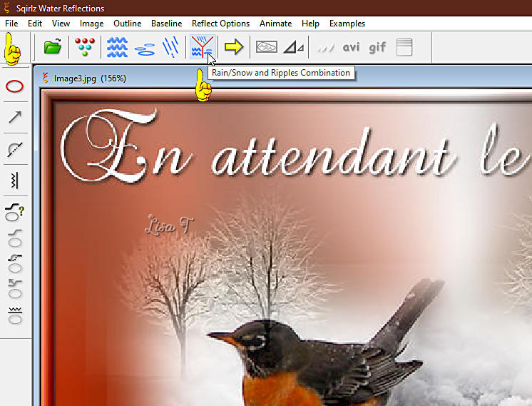Select the blue ripples rings icon
This screenshot has width=532, height=406.
click(145, 49)
